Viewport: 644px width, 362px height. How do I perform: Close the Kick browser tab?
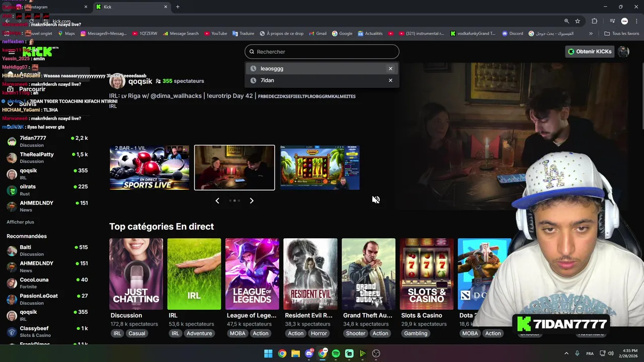point(166,7)
